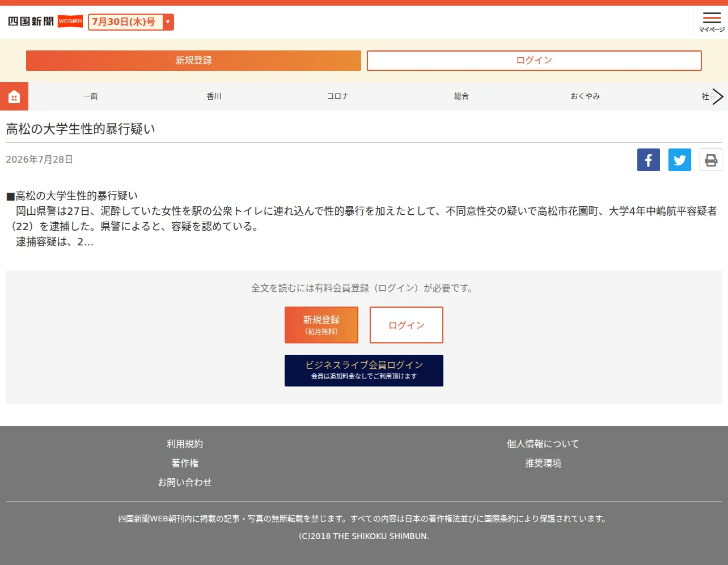Viewport: 728px width, 565px height.
Task: Open the 推奨環境 footer link
Action: [x=543, y=463]
